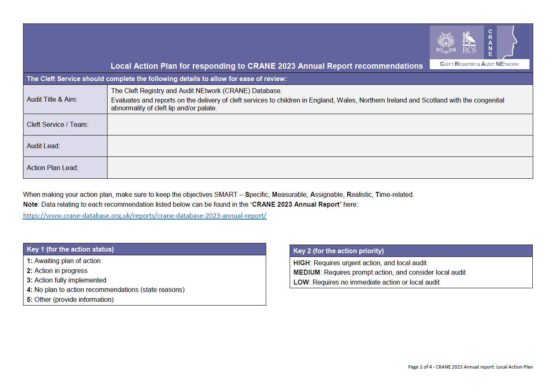Image resolution: width=555 pixels, height=392 pixels.
Task: Select status 3: Action fully implemented
Action: 67,280
